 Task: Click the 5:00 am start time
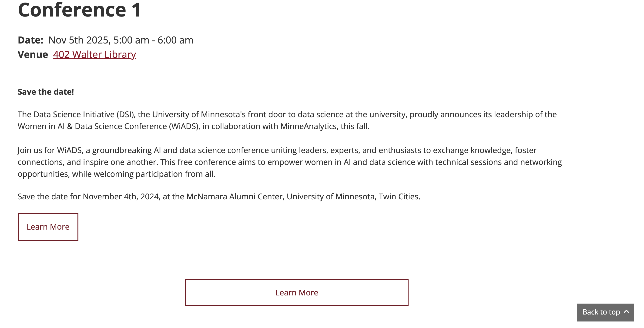131,40
